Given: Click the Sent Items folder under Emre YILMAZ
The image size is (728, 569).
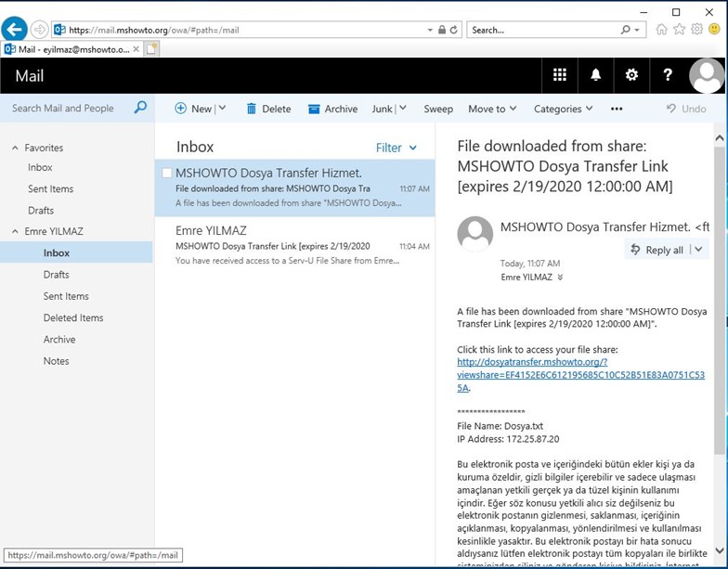Looking at the screenshot, I should point(66,296).
